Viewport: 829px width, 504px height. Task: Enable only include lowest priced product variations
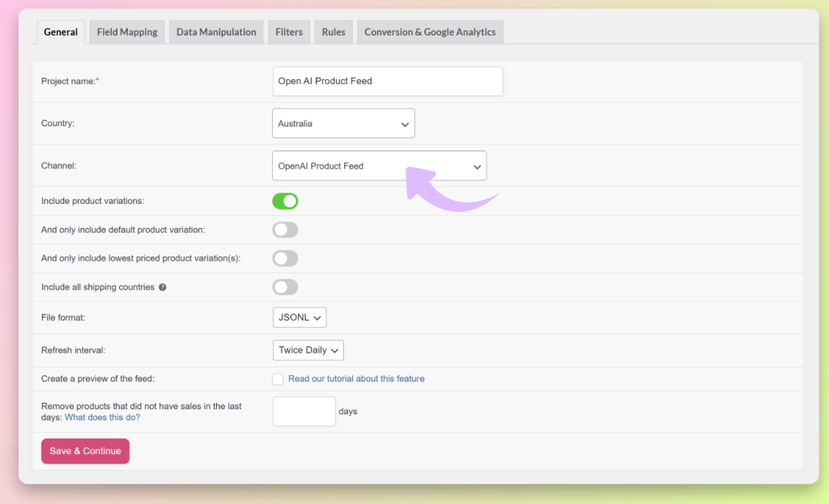(x=285, y=258)
